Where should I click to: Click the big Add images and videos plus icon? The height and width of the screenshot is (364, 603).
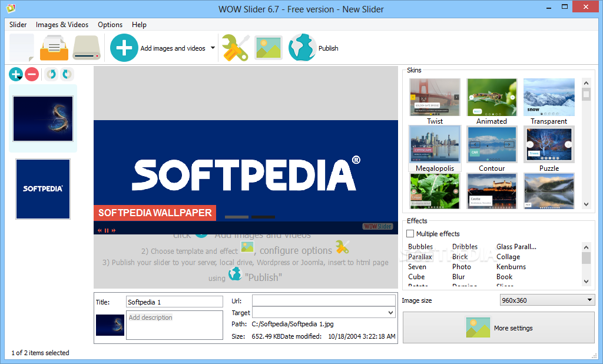coord(124,48)
